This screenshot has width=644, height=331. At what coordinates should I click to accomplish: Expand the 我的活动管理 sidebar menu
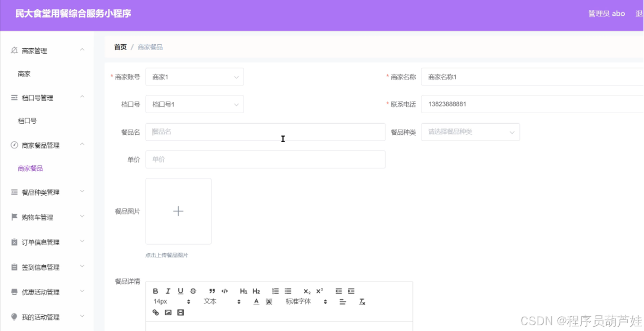pos(47,317)
